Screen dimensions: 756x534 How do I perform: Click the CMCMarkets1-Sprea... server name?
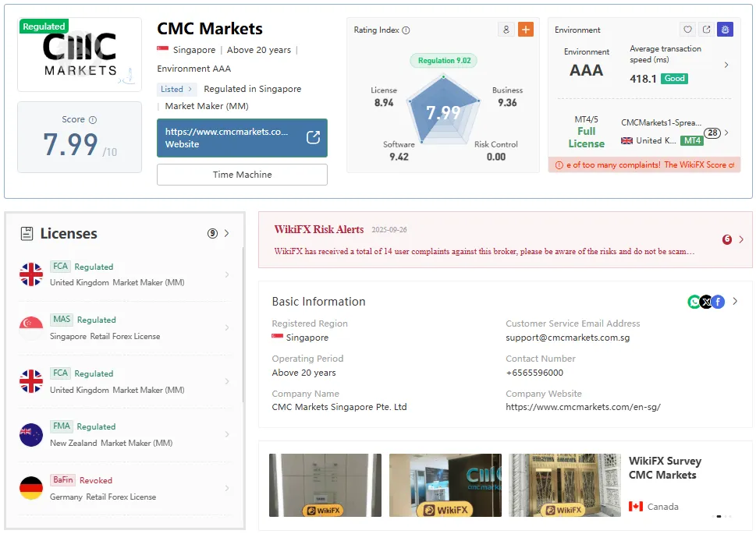(661, 122)
